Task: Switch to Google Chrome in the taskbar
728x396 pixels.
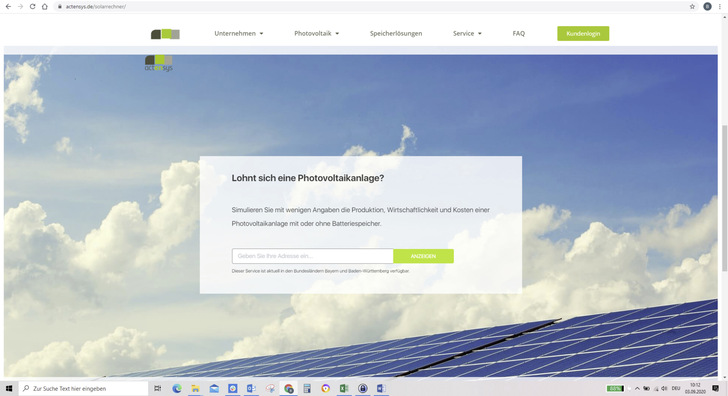Action: (288, 389)
